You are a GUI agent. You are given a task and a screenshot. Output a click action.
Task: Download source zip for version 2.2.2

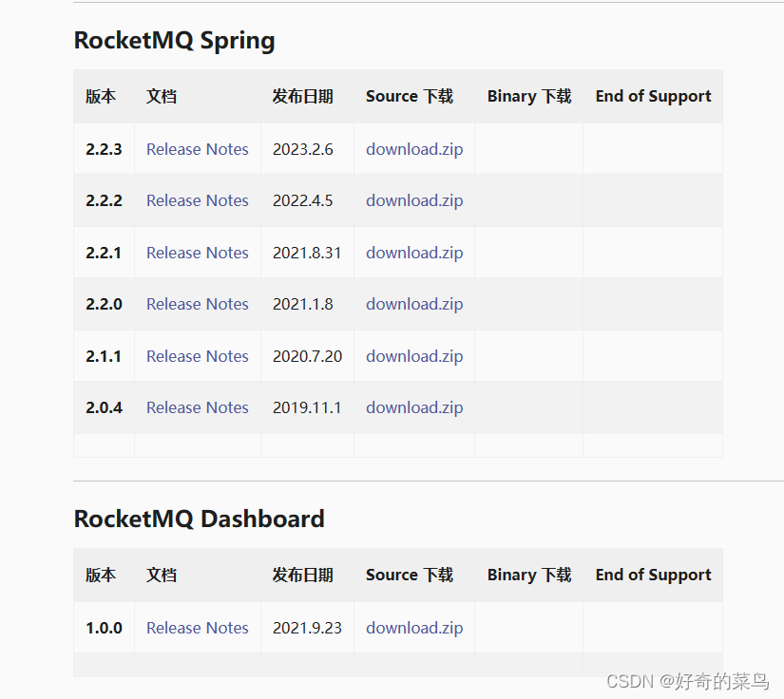[413, 200]
